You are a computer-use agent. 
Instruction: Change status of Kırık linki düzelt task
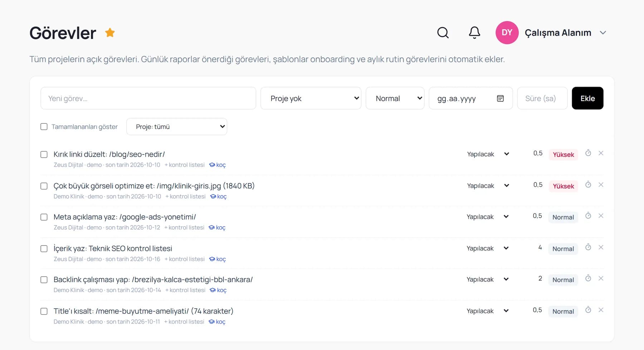488,154
